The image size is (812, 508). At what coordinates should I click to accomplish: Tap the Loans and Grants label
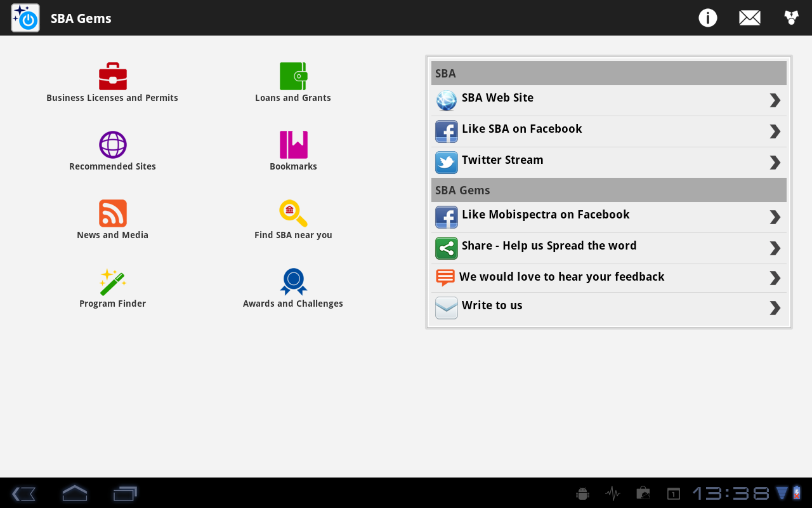(293, 98)
